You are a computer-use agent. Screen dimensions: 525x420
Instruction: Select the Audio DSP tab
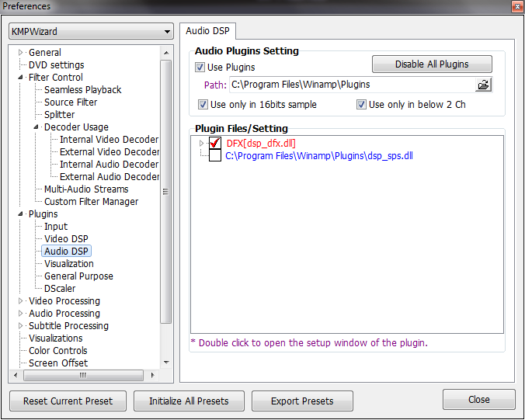[x=207, y=31]
